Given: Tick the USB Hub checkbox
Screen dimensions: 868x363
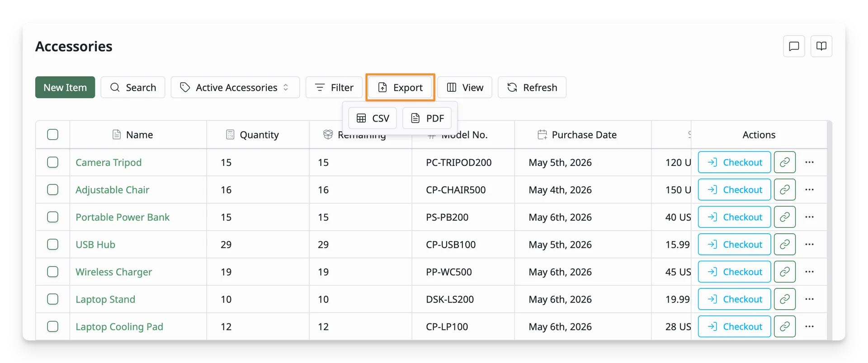Looking at the screenshot, I should click(x=53, y=245).
